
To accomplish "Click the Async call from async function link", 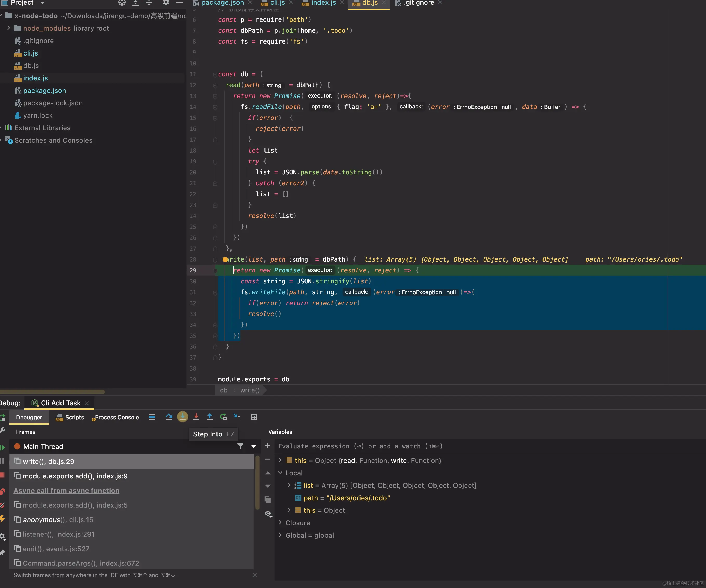I will pos(66,490).
